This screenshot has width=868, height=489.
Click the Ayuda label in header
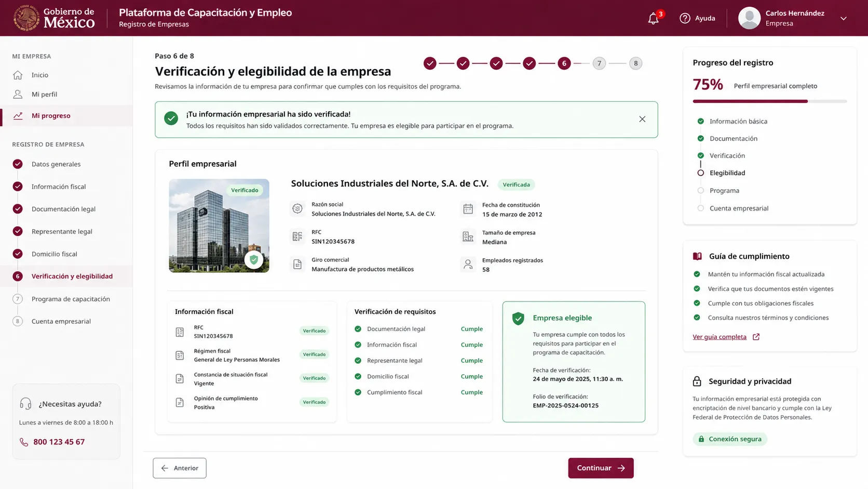pyautogui.click(x=705, y=18)
